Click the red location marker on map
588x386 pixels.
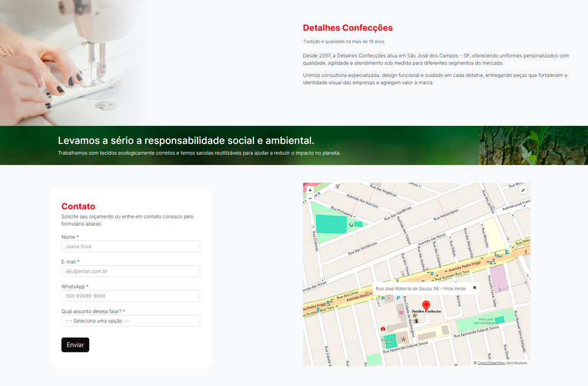426,306
